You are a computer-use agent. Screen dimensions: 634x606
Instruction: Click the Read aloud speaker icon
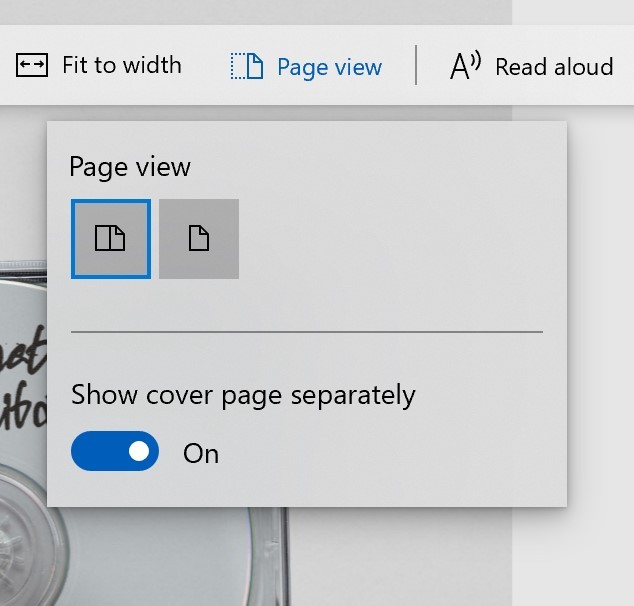click(x=465, y=65)
